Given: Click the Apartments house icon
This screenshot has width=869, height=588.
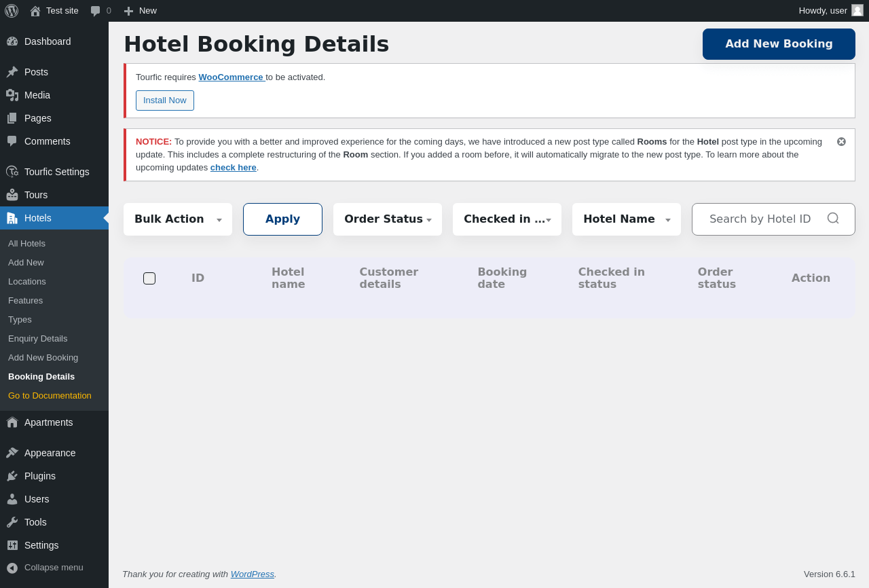Looking at the screenshot, I should [12, 422].
